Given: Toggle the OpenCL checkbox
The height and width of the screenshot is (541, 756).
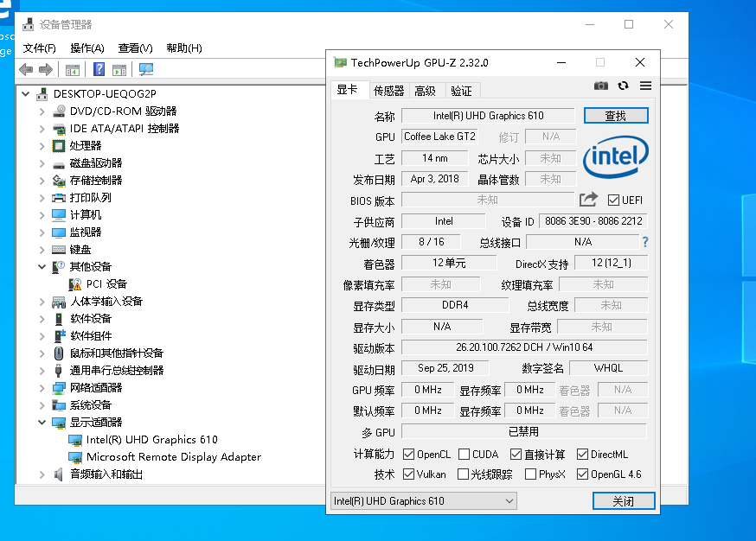Looking at the screenshot, I should pos(409,455).
